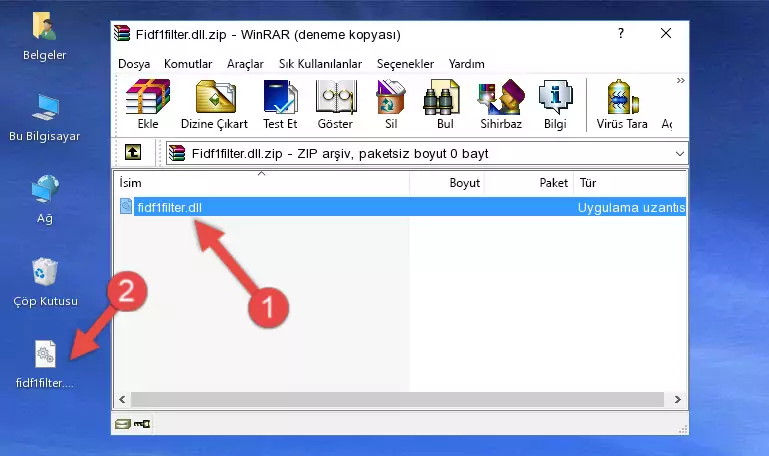Image resolution: width=769 pixels, height=456 pixels.
Task: Open the Sık Kullanılanlar menu
Action: tap(320, 64)
